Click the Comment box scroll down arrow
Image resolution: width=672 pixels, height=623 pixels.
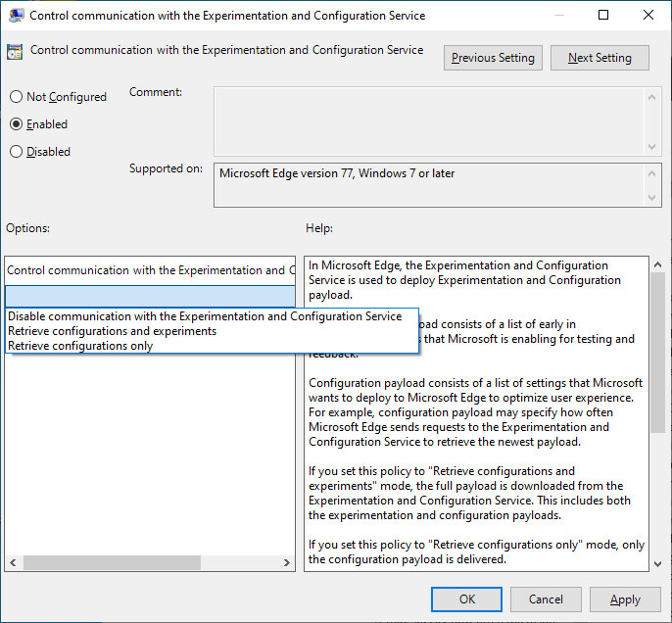651,147
